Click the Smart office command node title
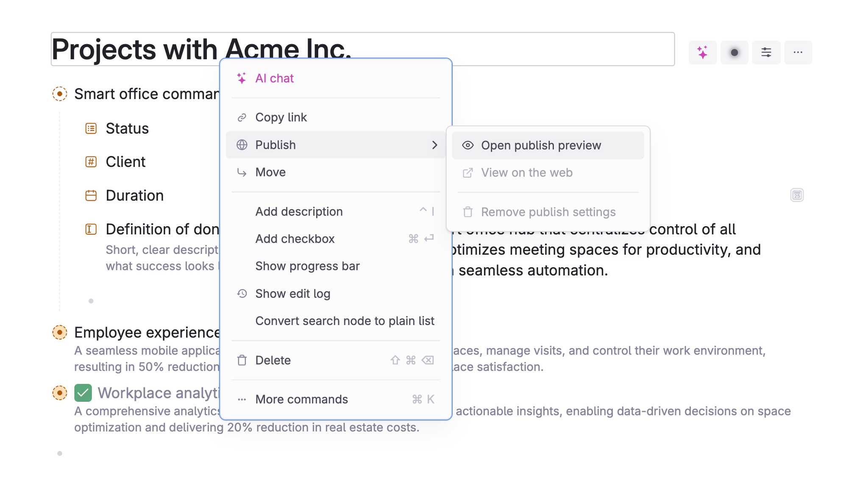 pyautogui.click(x=147, y=94)
